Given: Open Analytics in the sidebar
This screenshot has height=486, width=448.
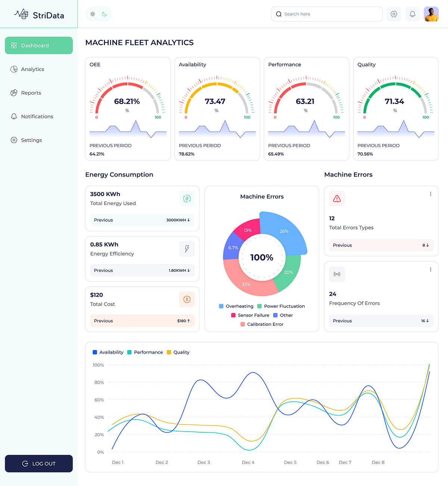Looking at the screenshot, I should coord(32,69).
